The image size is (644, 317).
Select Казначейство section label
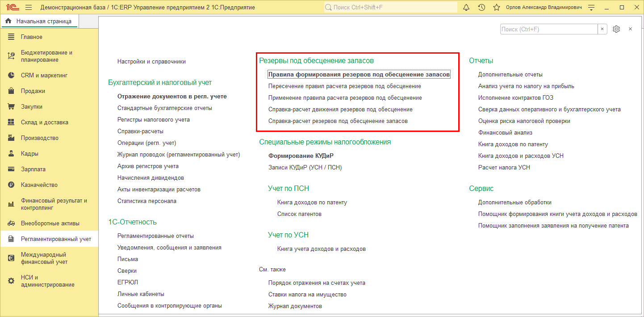click(x=39, y=185)
